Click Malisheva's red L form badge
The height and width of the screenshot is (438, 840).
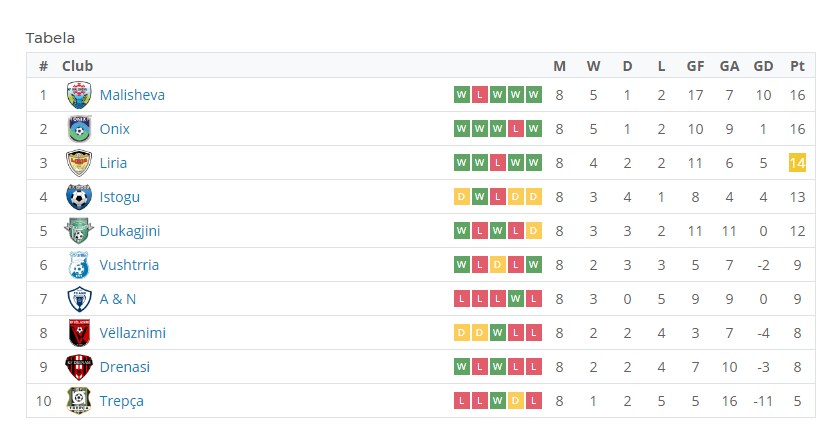click(479, 95)
